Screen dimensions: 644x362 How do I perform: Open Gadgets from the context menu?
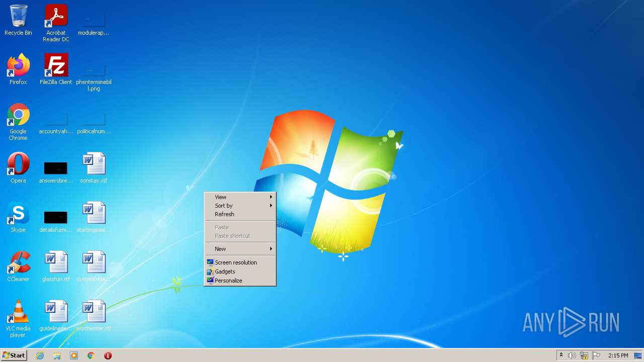coord(240,271)
